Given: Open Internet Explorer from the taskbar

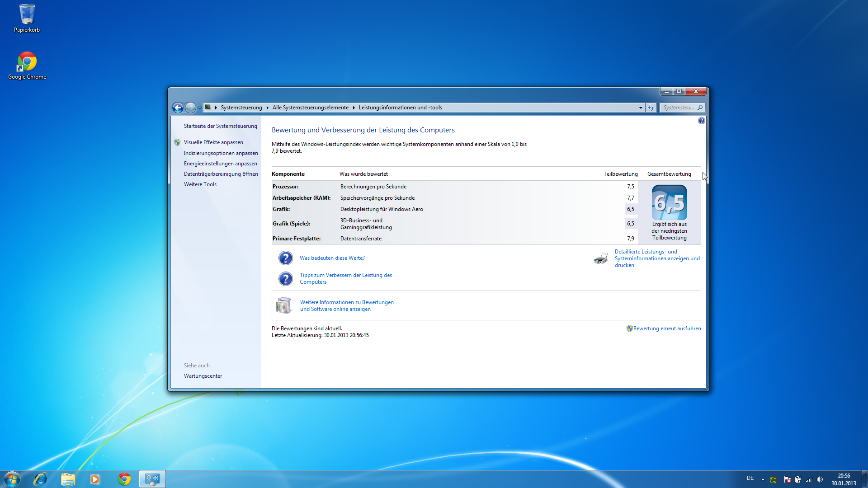Looking at the screenshot, I should pyautogui.click(x=41, y=479).
